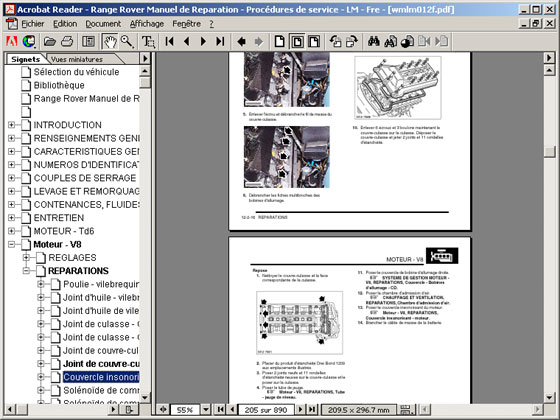Switch to the Vues miniatures tab
560x420 pixels.
click(x=77, y=59)
